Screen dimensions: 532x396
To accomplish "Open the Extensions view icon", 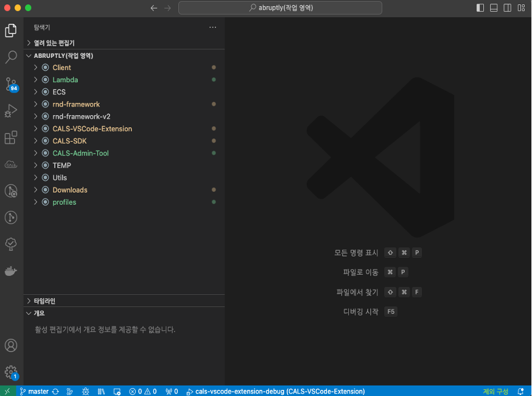I will click(11, 137).
